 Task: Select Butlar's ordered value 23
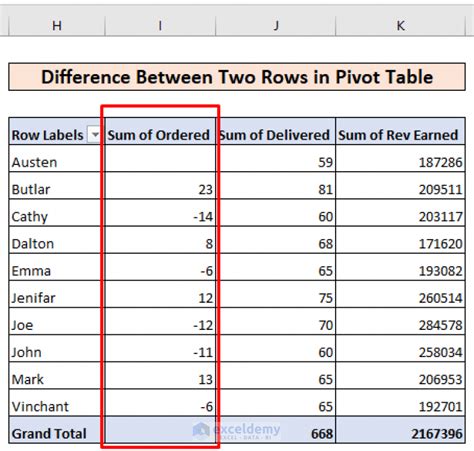tap(160, 186)
